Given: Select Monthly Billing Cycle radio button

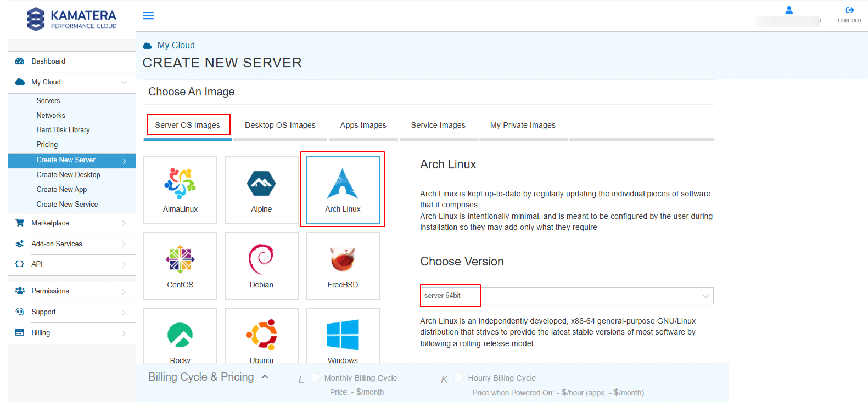Looking at the screenshot, I should (x=315, y=377).
